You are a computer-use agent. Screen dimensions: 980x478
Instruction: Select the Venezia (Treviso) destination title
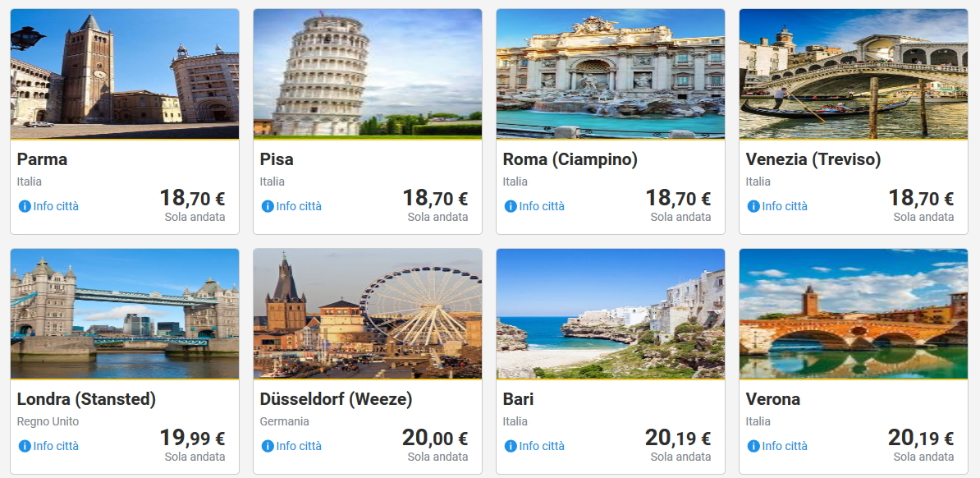point(813,159)
